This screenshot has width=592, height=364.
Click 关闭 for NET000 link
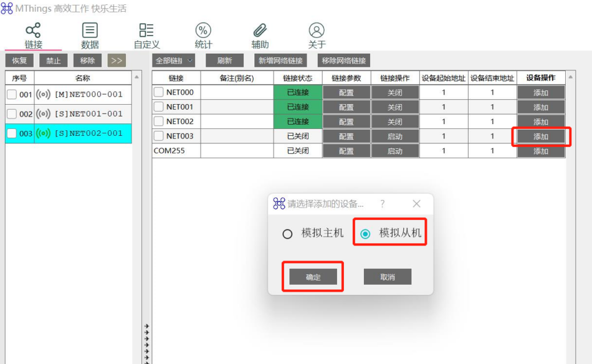pos(395,92)
